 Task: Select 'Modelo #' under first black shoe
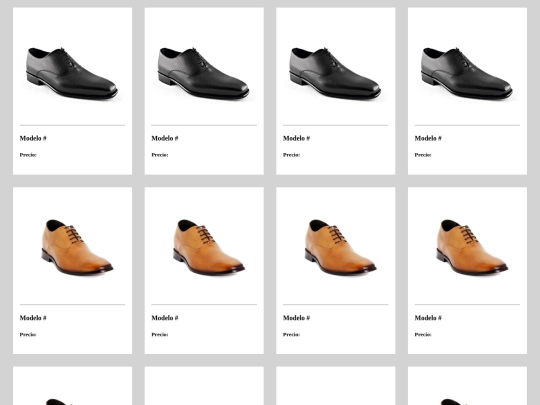coord(33,138)
